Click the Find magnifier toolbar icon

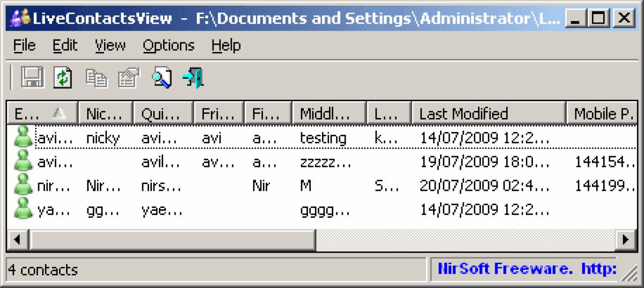coord(162,78)
